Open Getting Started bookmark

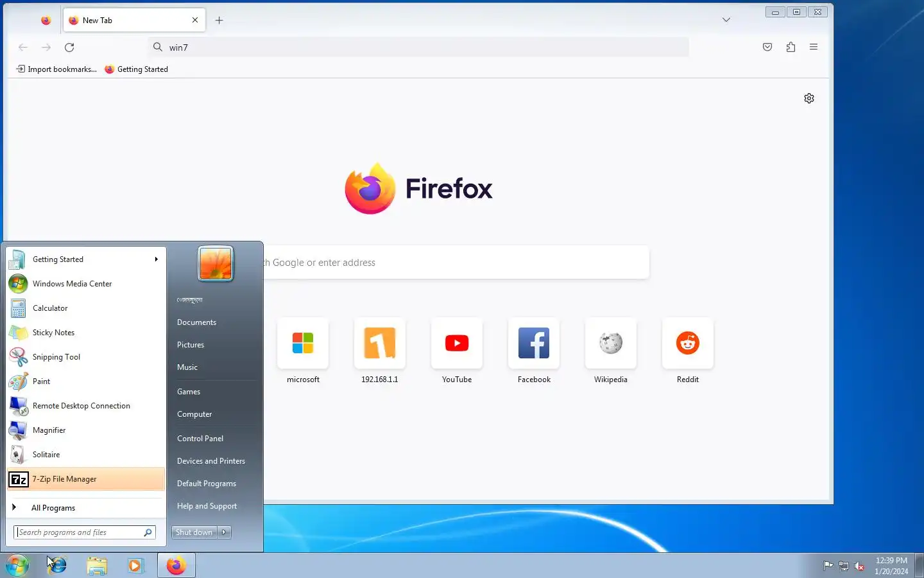tap(136, 69)
